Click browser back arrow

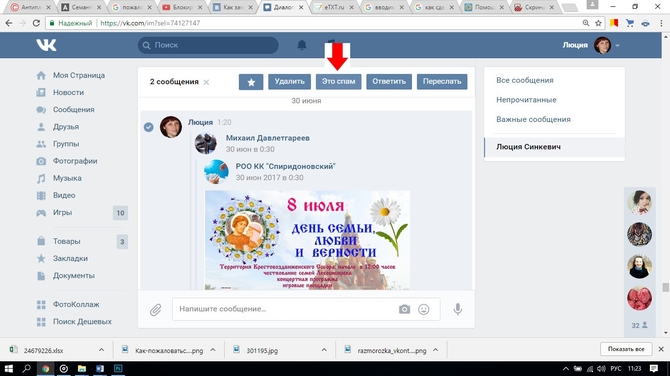[x=9, y=23]
